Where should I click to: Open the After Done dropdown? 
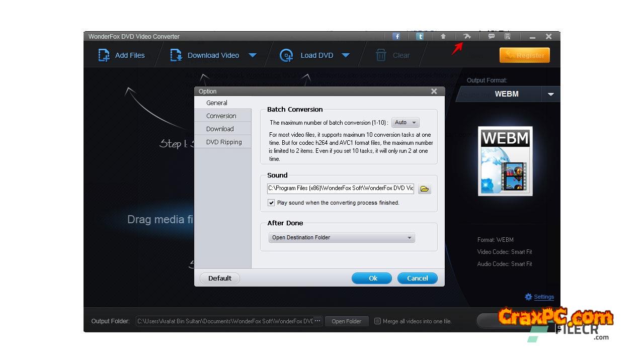342,237
